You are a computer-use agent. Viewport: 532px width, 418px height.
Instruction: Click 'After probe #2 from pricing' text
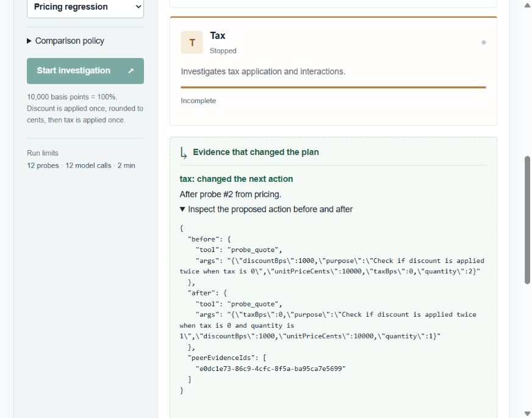[231, 195]
